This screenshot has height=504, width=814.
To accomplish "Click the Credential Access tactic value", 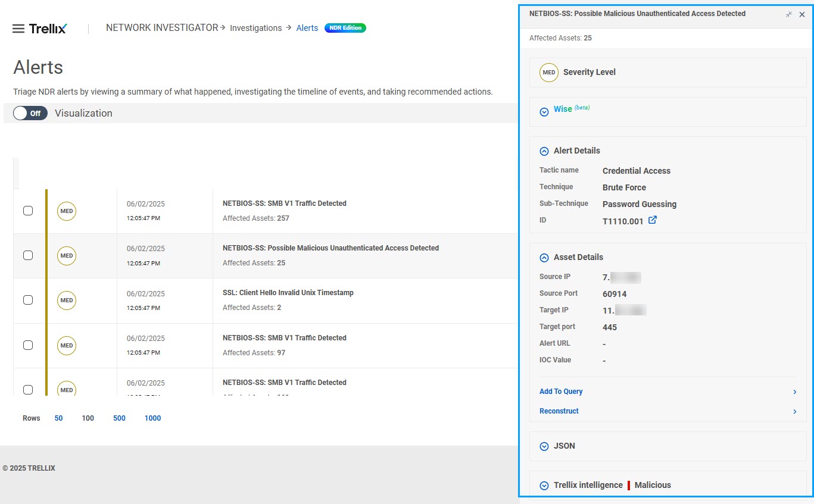I will click(x=637, y=171).
